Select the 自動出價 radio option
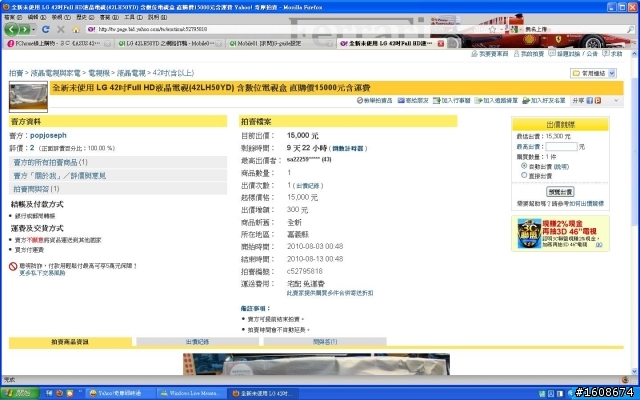Image resolution: width=640 pixels, height=400 pixels. [x=524, y=166]
